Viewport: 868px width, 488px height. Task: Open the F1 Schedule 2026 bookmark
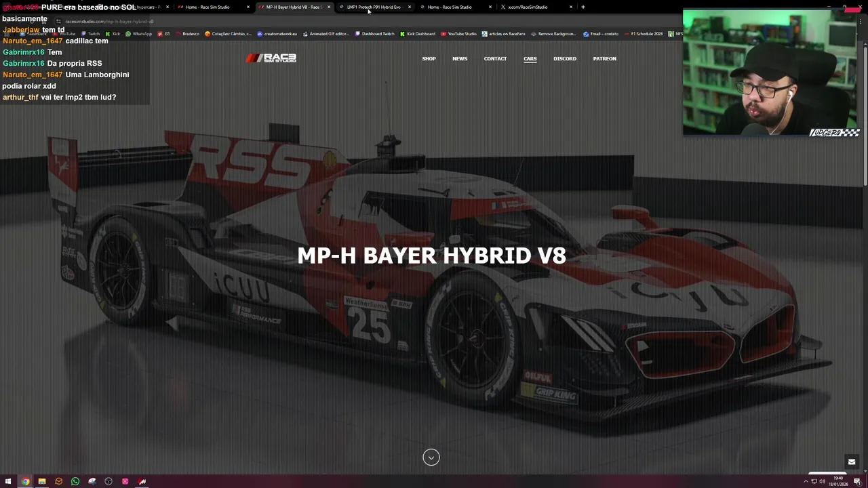[644, 34]
